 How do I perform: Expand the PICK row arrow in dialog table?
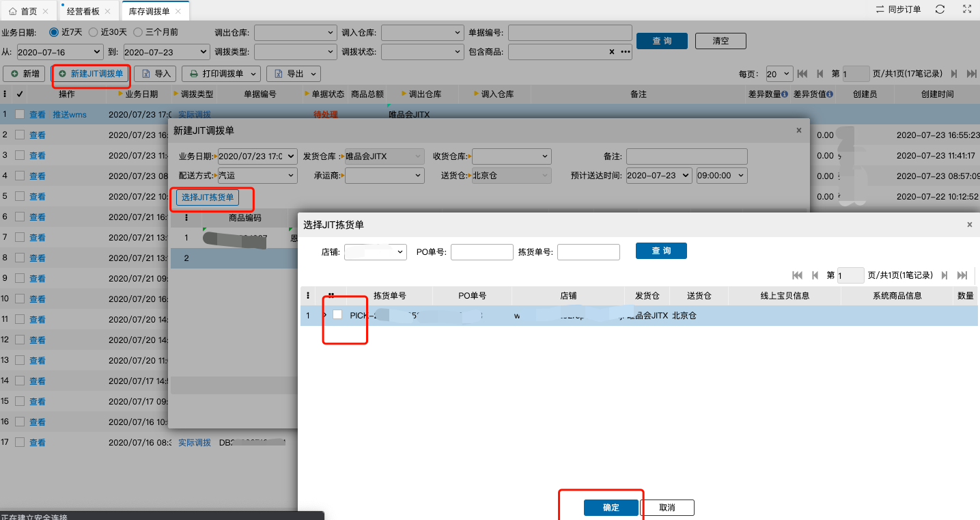[324, 315]
